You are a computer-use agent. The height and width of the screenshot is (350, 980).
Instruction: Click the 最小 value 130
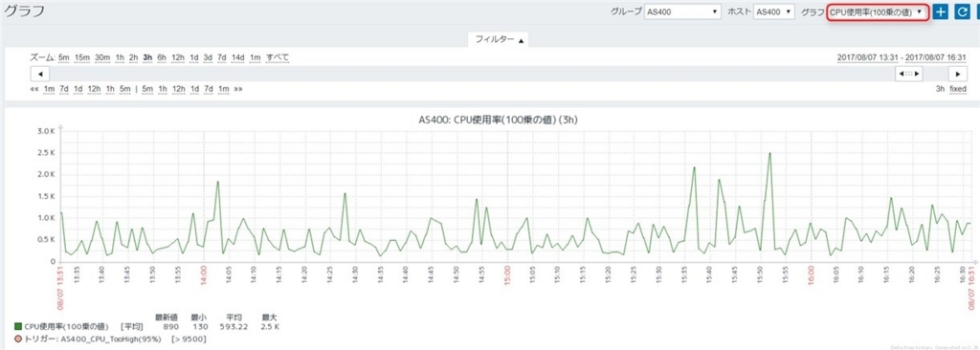click(200, 326)
